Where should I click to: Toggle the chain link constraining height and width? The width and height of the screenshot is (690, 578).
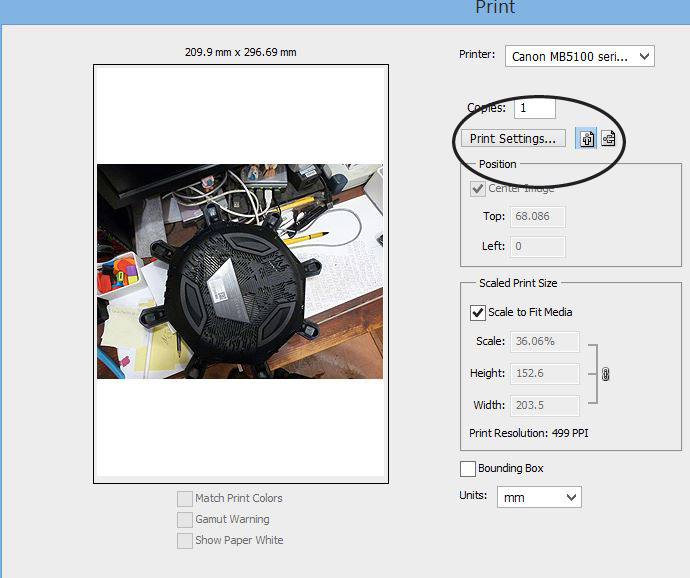point(605,374)
